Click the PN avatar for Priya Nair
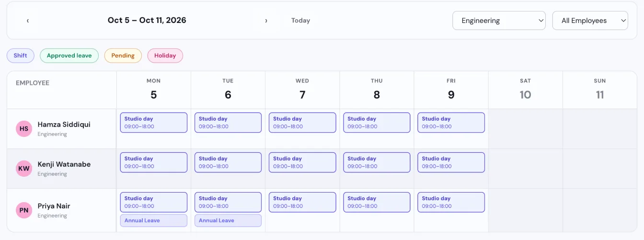Viewport: 644px width, 240px height. [24, 210]
